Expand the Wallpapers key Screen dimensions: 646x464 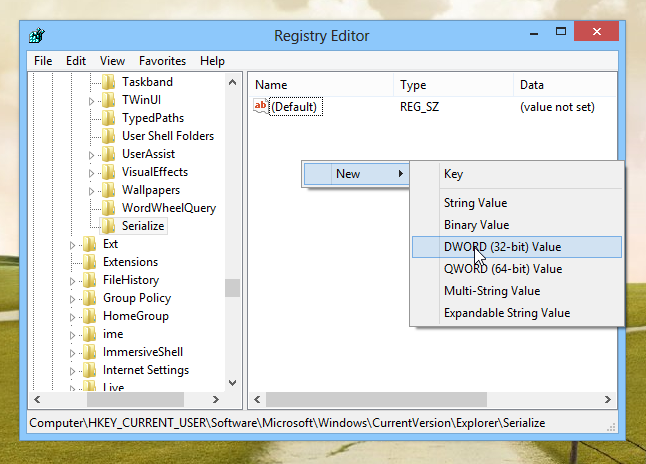(x=91, y=191)
